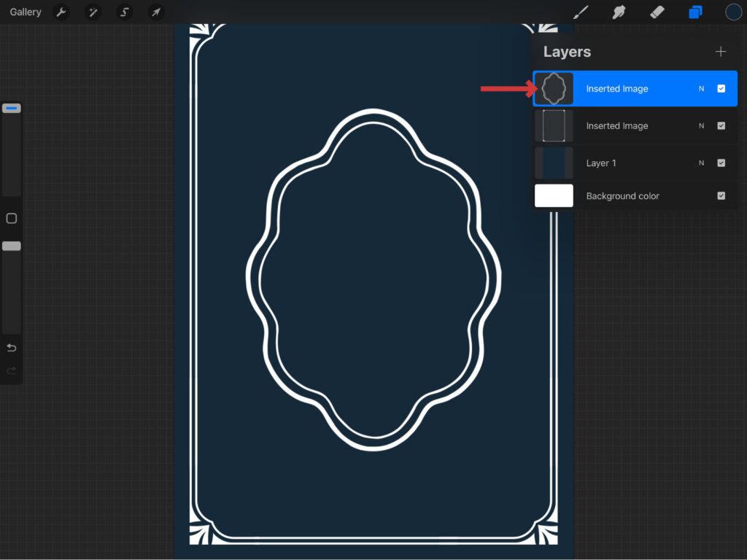Screen dimensions: 747x560
Task: Uncheck Background color layer visibility
Action: click(x=721, y=196)
